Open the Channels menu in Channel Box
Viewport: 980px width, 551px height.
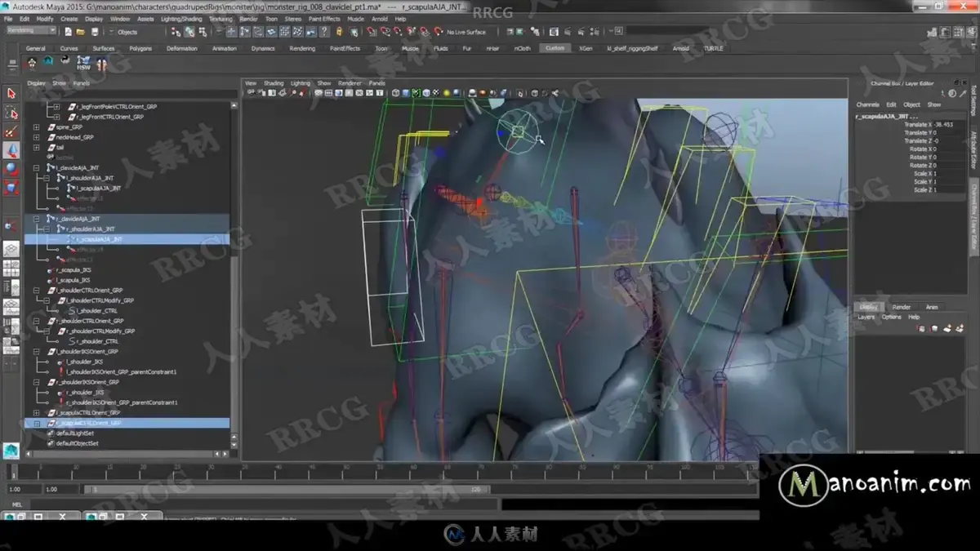pos(868,104)
